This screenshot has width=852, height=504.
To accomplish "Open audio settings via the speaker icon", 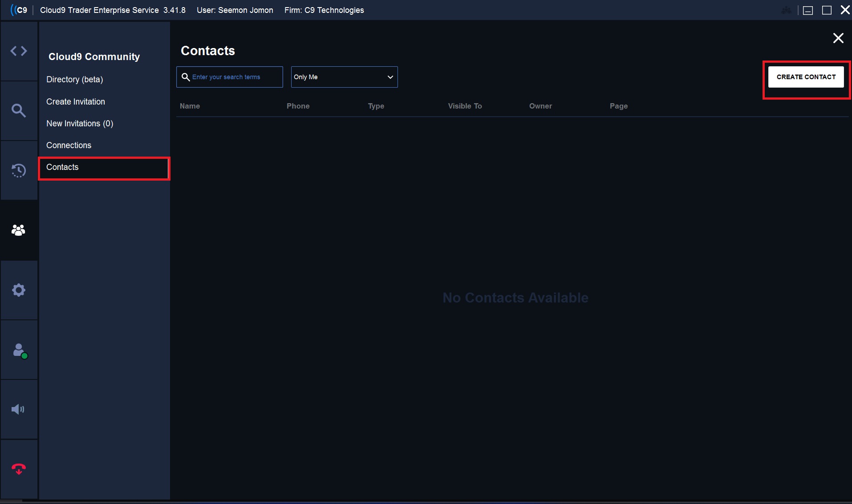I will click(x=18, y=409).
